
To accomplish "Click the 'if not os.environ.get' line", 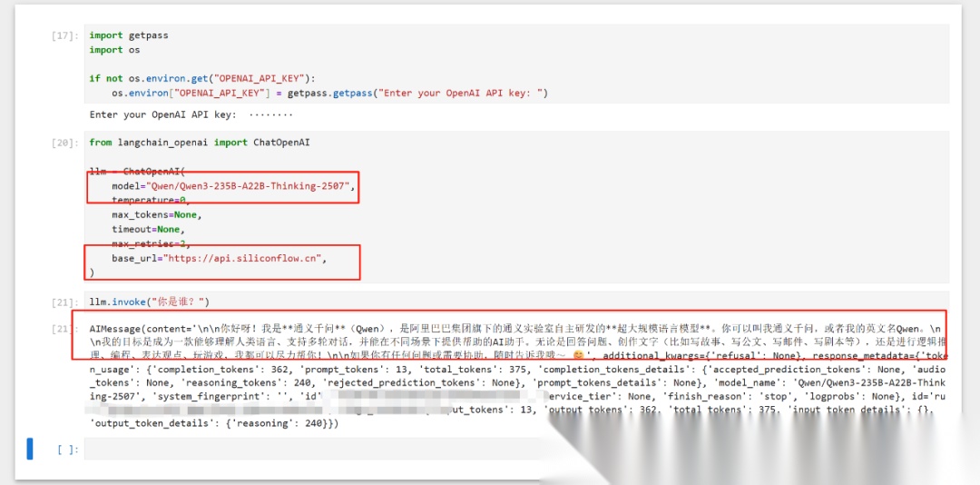I will 203,78.
